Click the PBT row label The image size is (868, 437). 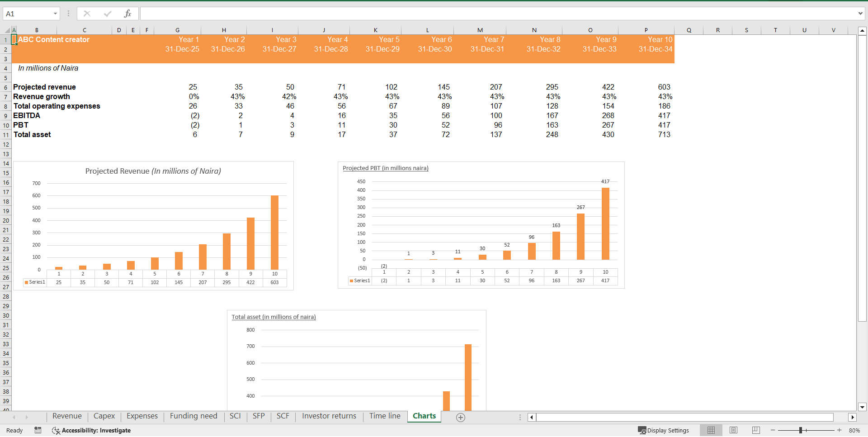point(21,125)
